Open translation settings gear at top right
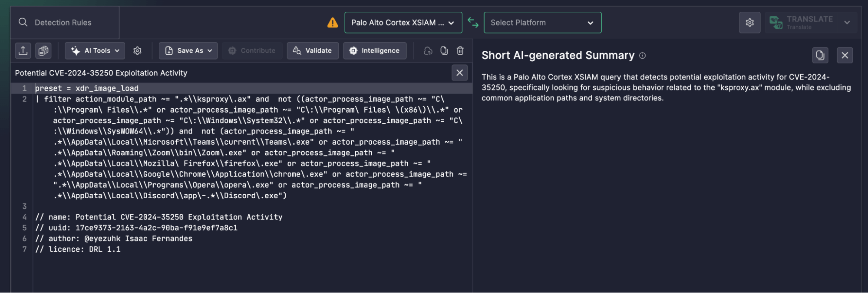 coord(750,23)
